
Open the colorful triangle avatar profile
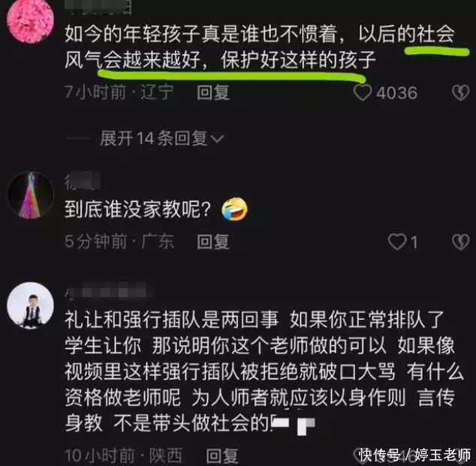(30, 195)
